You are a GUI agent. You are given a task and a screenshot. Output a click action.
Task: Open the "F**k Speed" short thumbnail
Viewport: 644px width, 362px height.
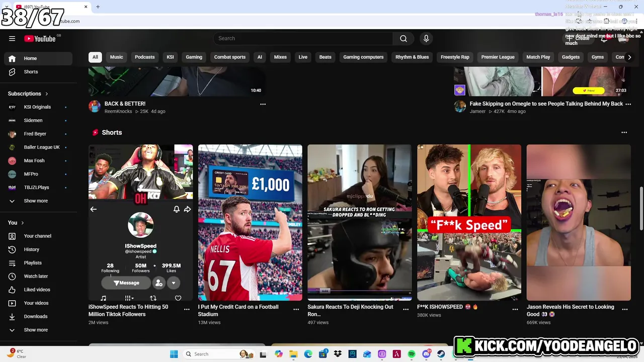coord(469,223)
